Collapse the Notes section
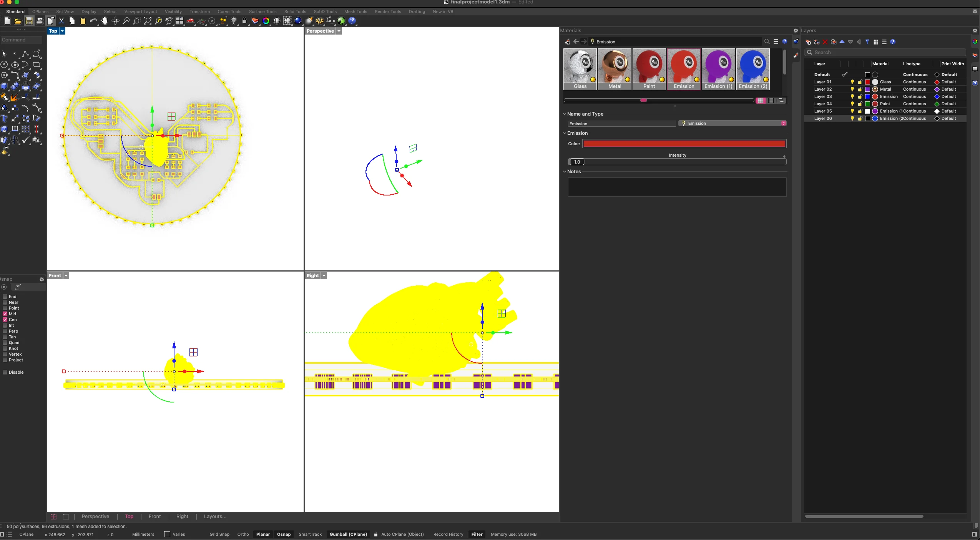 click(x=565, y=172)
